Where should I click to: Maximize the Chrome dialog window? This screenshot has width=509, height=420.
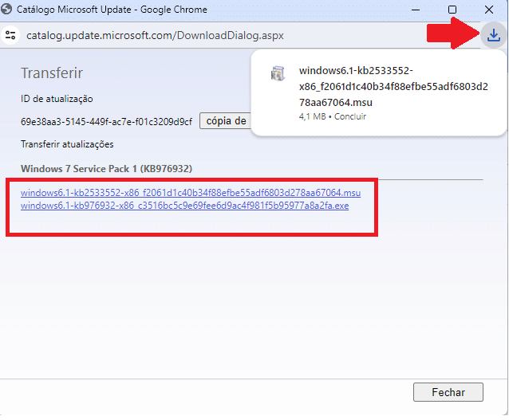point(452,10)
